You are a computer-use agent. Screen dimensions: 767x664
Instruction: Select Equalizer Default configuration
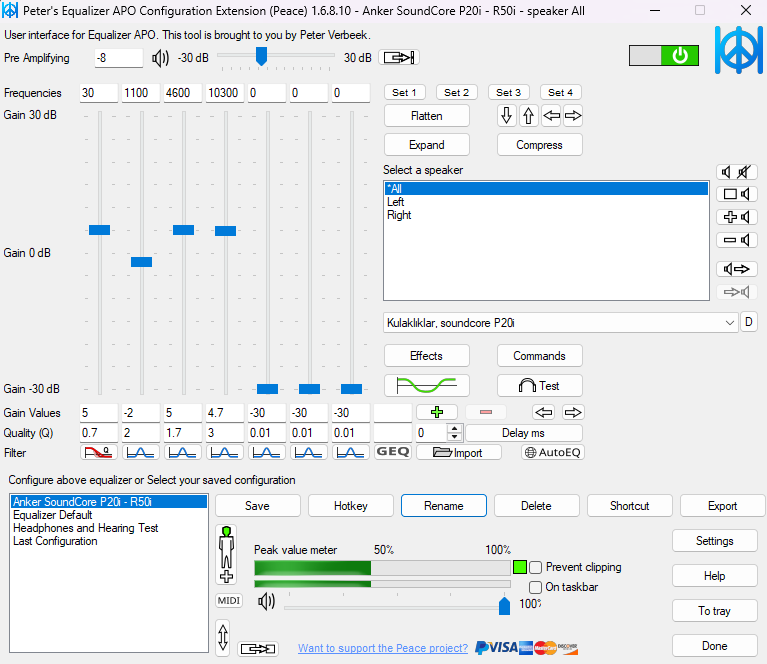(x=109, y=515)
